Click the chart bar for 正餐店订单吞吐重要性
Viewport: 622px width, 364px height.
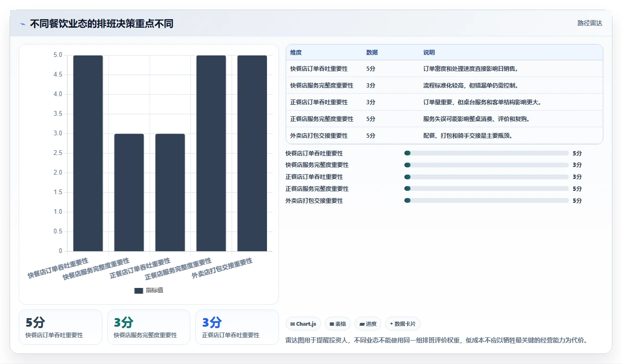[170, 192]
